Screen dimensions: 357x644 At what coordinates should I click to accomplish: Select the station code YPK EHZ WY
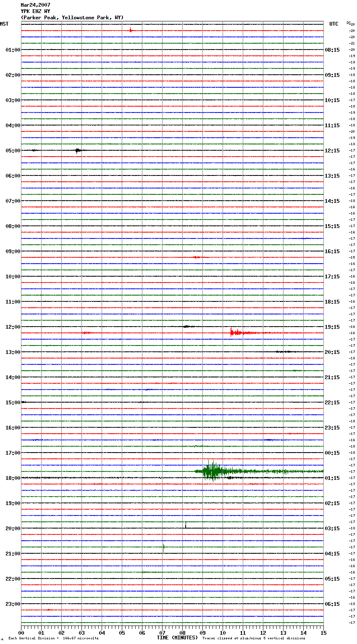tap(36, 11)
